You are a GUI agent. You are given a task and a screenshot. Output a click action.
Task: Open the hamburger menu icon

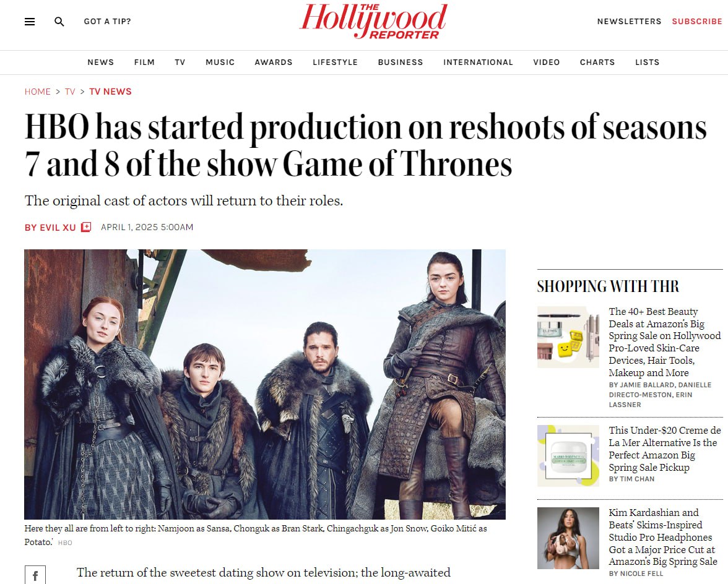point(30,21)
